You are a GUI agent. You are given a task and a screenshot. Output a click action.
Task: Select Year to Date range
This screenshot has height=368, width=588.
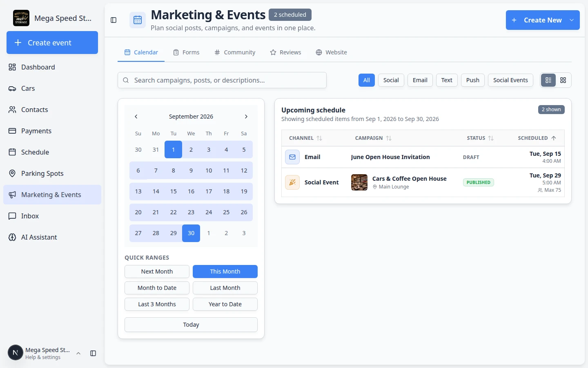coord(225,304)
